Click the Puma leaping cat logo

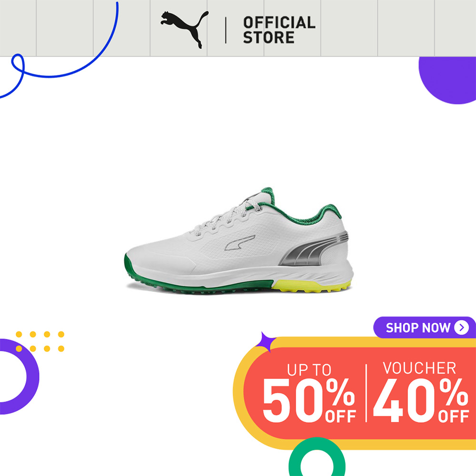click(x=185, y=29)
